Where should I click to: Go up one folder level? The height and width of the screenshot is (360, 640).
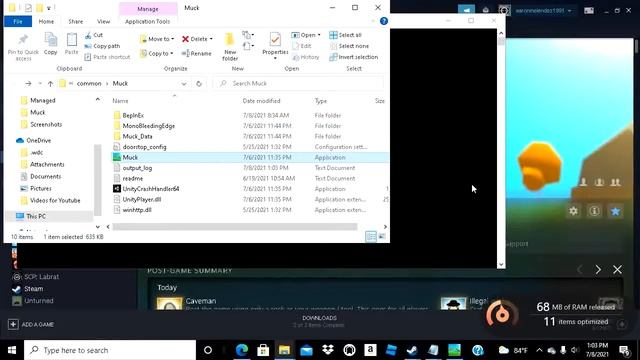click(50, 83)
